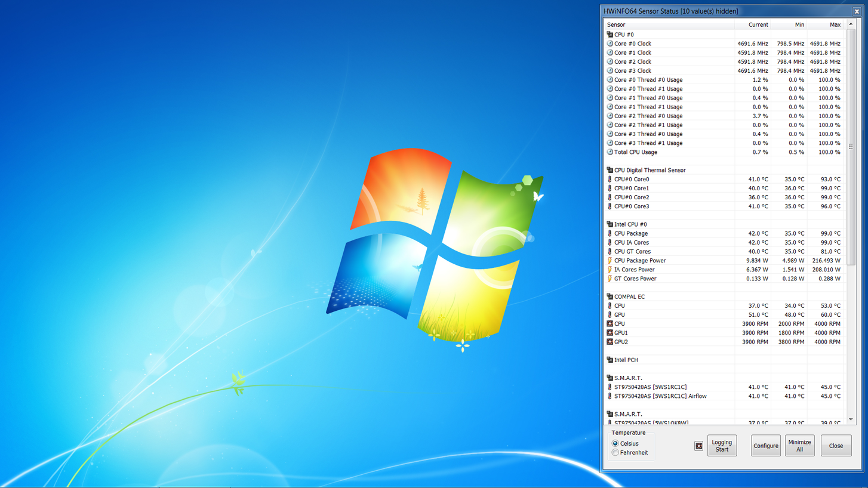Click the fan icon next to GPU2
Viewport: 868px width, 488px height.
[610, 342]
